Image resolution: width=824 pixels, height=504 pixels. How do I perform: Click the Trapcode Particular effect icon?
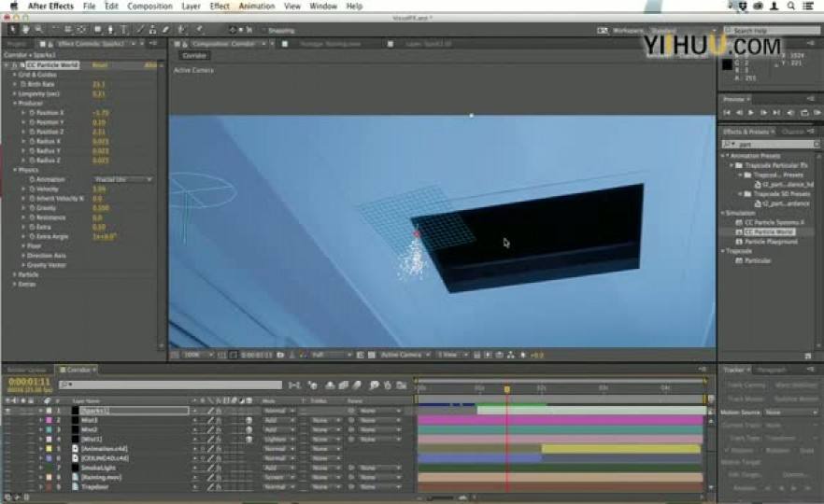tap(739, 260)
